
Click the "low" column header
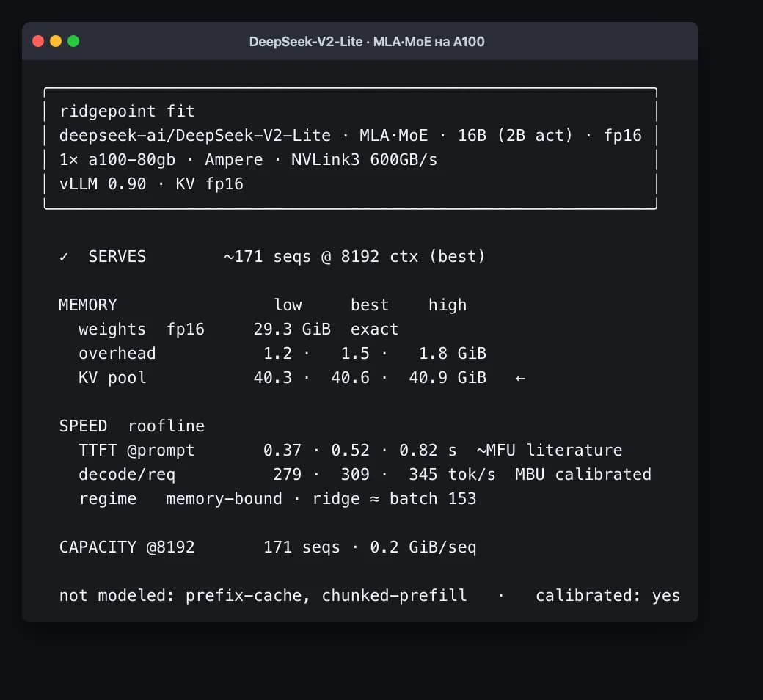288,305
